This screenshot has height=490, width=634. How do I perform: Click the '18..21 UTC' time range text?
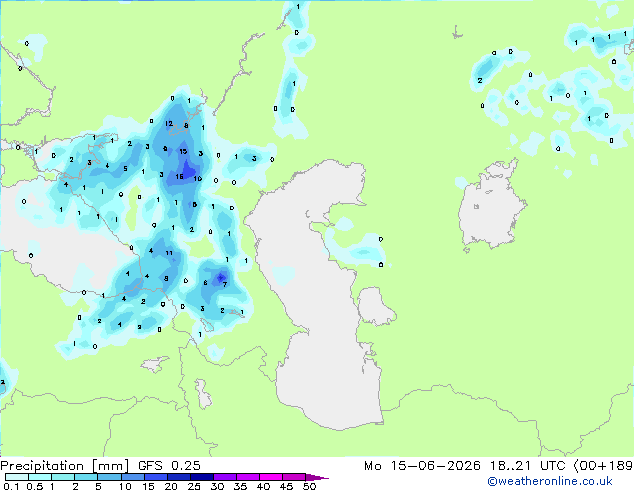[527, 466]
